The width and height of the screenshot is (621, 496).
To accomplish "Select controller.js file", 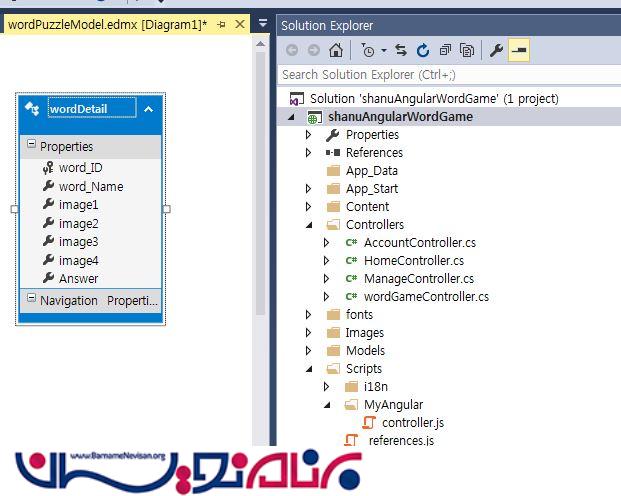I will tap(413, 423).
